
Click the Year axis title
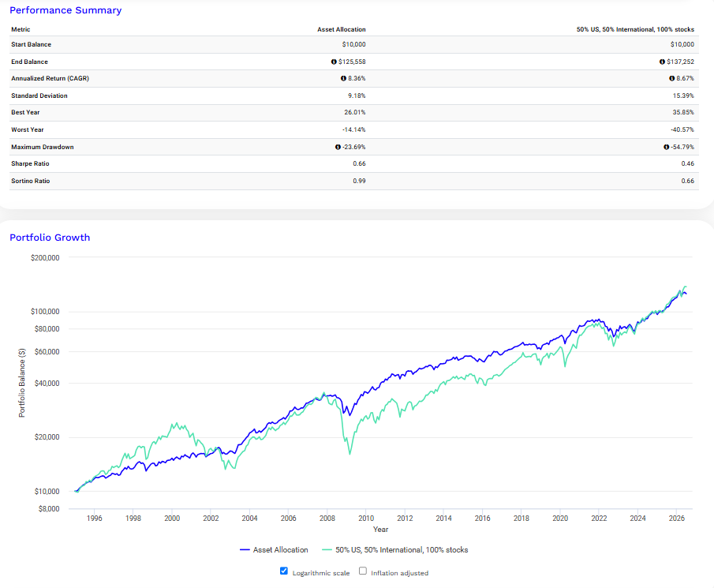381,530
